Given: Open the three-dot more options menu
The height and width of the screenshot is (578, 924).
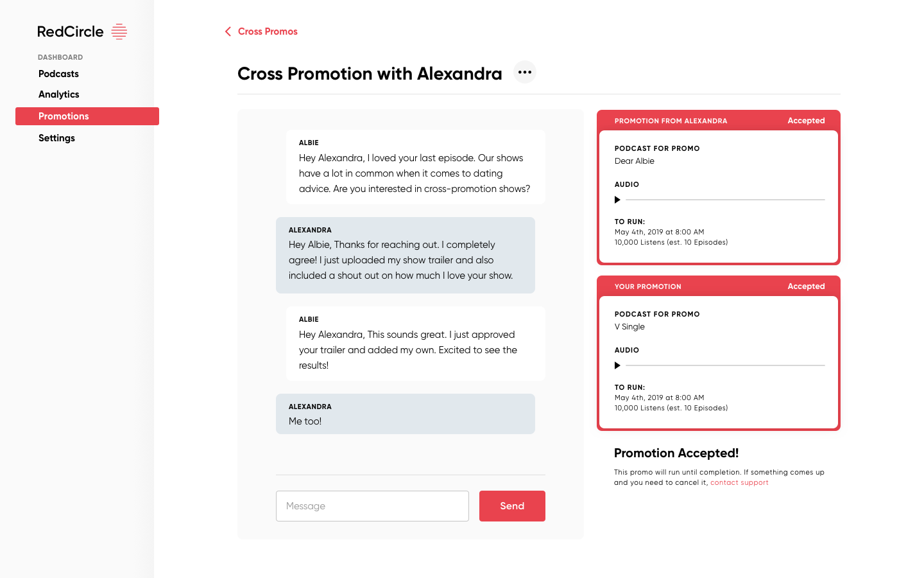Looking at the screenshot, I should pyautogui.click(x=525, y=73).
